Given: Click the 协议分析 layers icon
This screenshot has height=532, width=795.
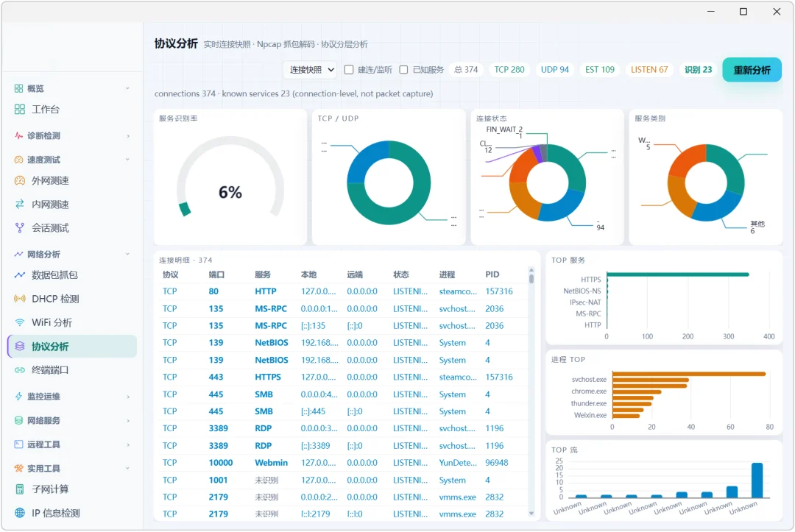Looking at the screenshot, I should [20, 347].
